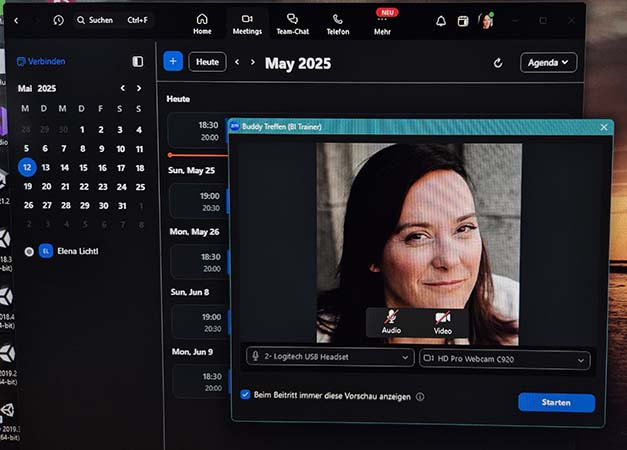Screen dimensions: 627x450
Task: Click the info icon beside preview checkbox
Action: click(420, 396)
